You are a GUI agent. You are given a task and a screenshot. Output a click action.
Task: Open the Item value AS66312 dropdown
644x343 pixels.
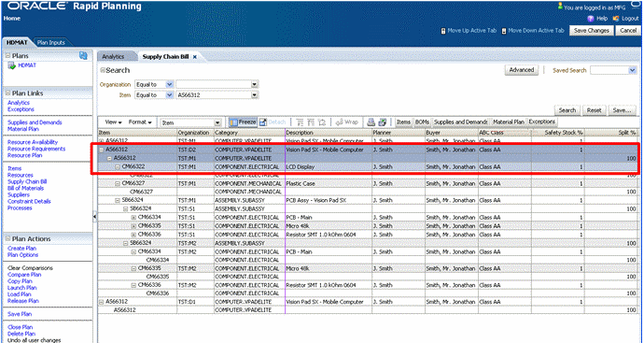[255, 95]
